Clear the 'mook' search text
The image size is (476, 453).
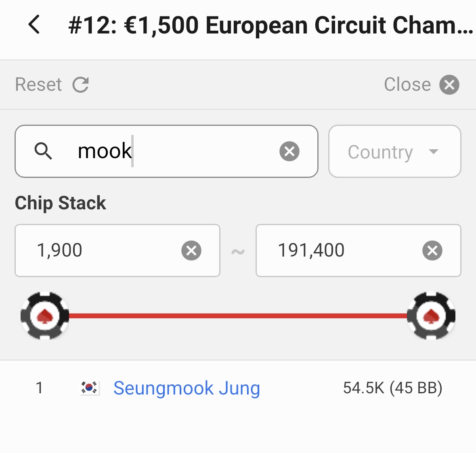tap(289, 151)
